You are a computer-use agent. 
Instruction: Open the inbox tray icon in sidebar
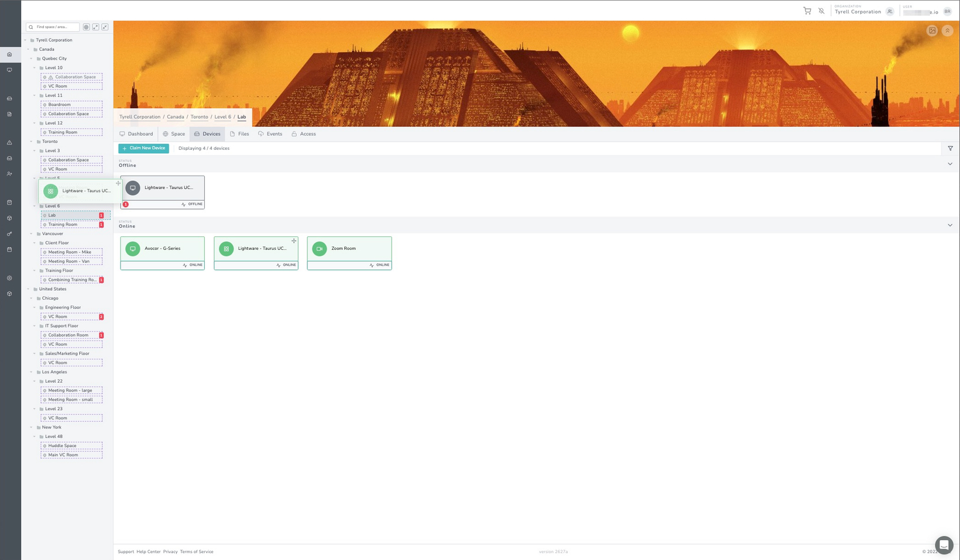9,159
